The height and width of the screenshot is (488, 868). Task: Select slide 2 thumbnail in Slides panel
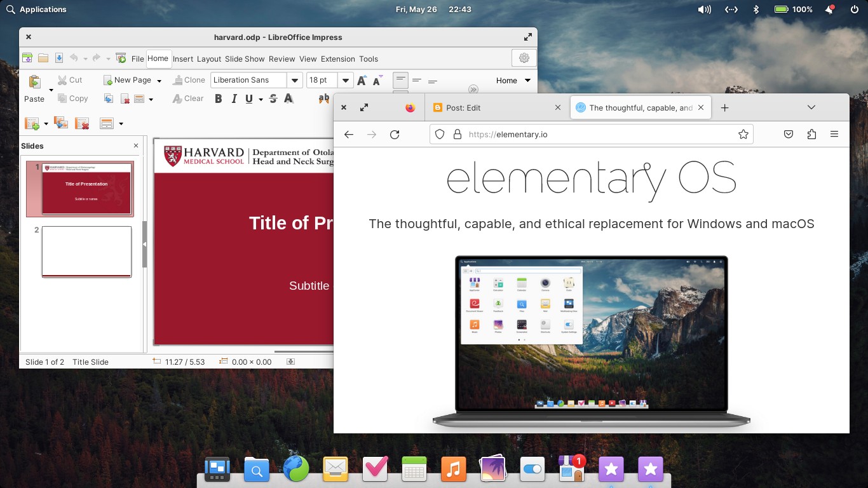86,252
